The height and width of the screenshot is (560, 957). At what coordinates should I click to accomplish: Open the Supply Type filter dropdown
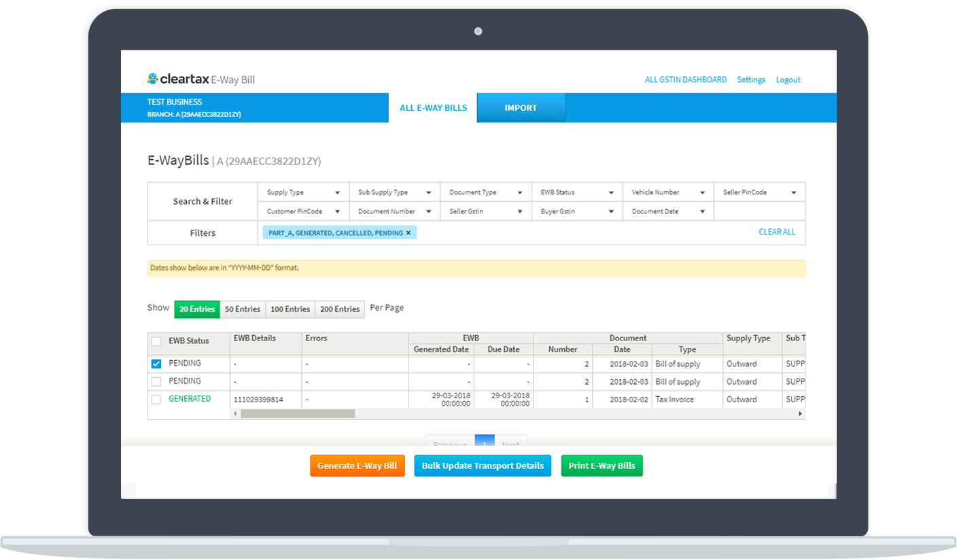click(302, 192)
